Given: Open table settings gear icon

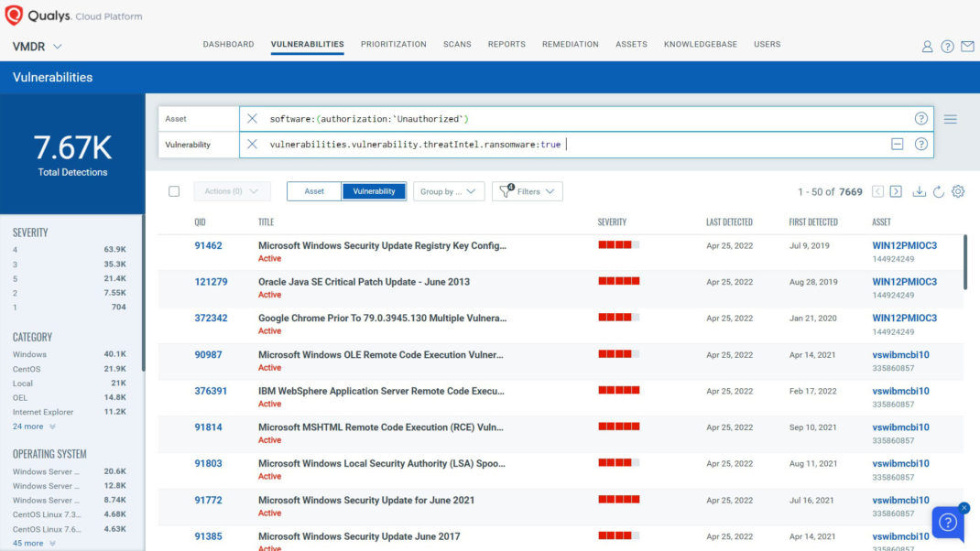Looking at the screenshot, I should click(957, 191).
